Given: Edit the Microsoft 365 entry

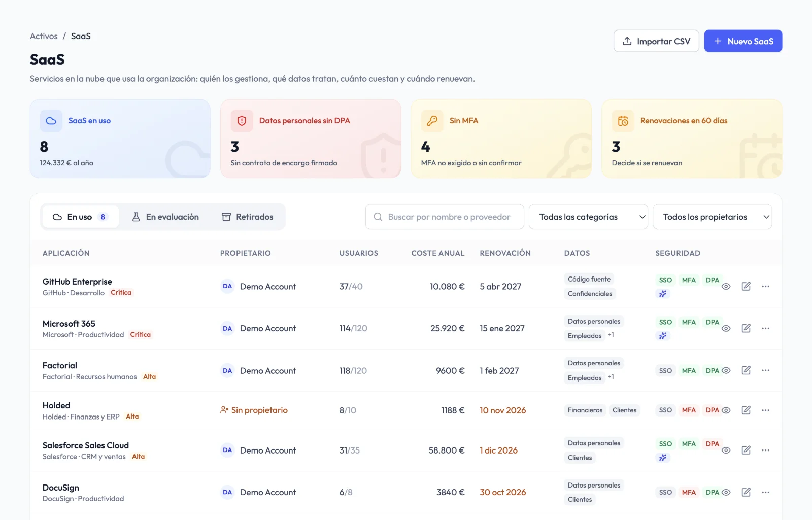Looking at the screenshot, I should point(746,328).
